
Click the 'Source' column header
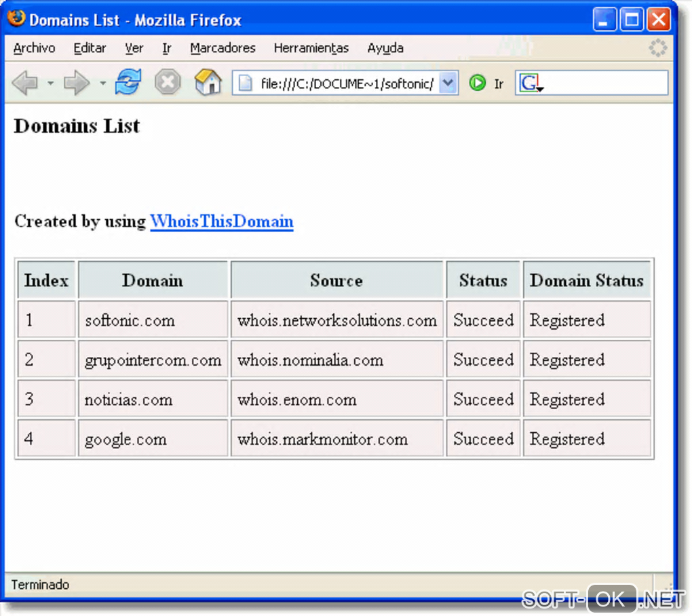point(337,280)
